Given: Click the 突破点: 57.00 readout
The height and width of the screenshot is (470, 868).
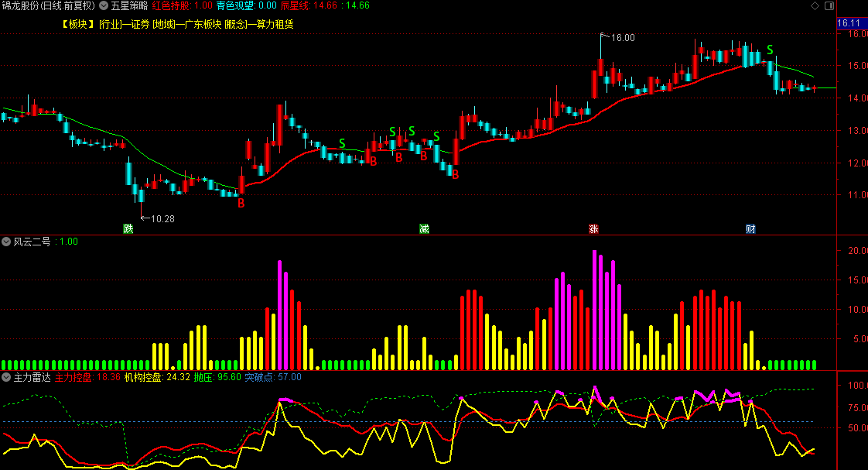Looking at the screenshot, I should tap(273, 377).
